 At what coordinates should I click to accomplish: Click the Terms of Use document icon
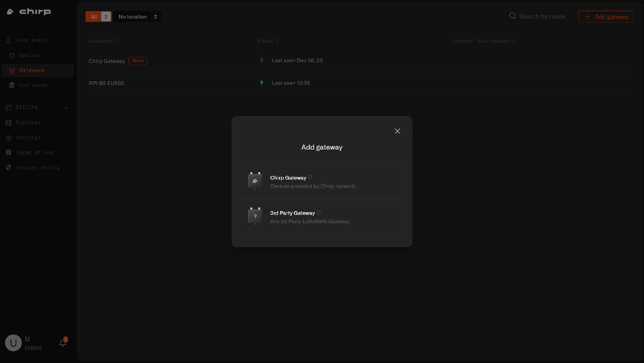coord(9,153)
